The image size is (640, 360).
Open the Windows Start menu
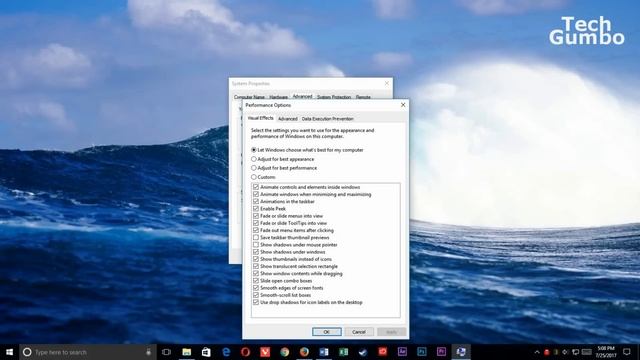pos(9,352)
